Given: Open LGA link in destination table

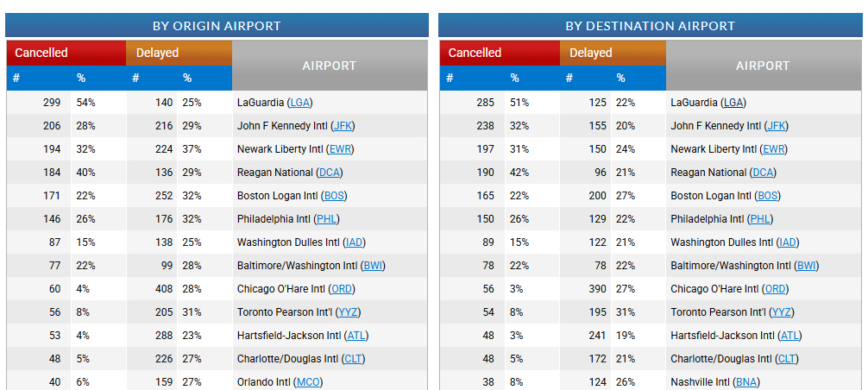Looking at the screenshot, I should point(734,103).
